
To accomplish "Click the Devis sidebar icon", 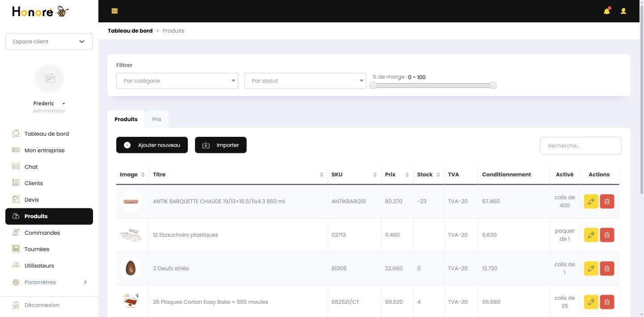I will 16,199.
